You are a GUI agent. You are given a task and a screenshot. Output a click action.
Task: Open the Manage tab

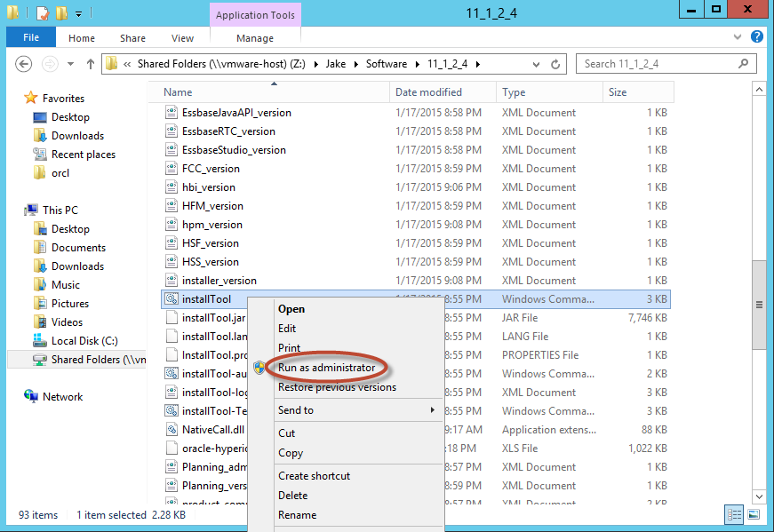[x=255, y=38]
